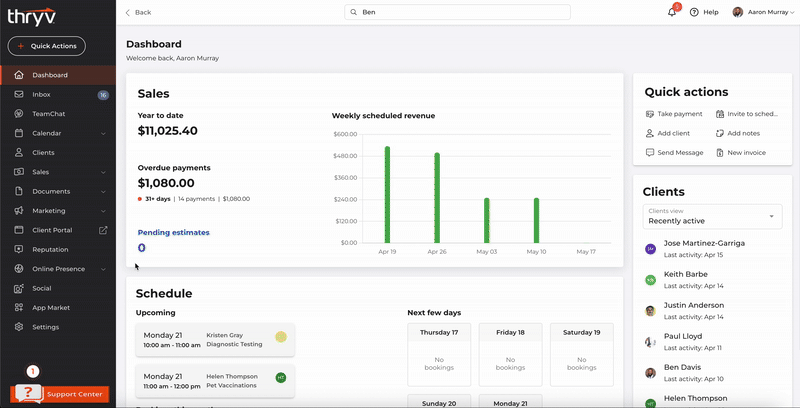Open the Clients menu item
This screenshot has width=800, height=408.
(58, 152)
